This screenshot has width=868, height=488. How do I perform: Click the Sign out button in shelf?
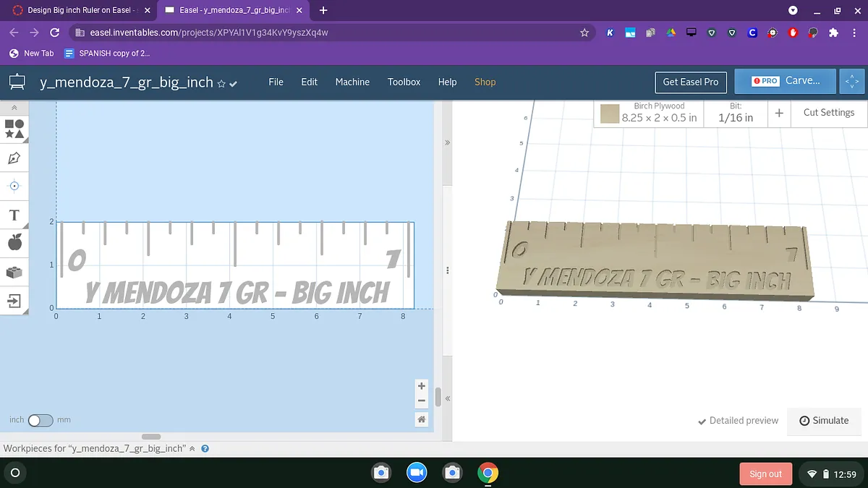tap(765, 474)
